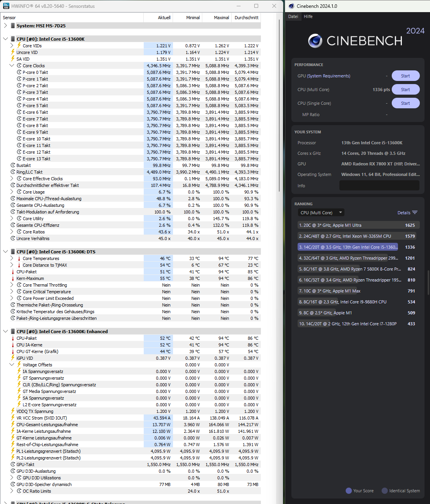Click the HWiNFO icon in the title bar
The height and width of the screenshot is (504, 430).
click(x=5, y=6)
